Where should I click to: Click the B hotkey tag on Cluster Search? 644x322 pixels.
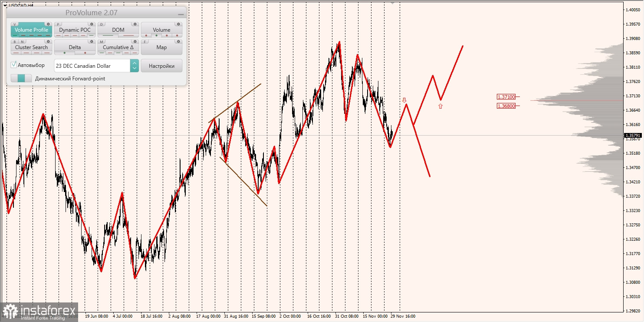[x=15, y=41]
